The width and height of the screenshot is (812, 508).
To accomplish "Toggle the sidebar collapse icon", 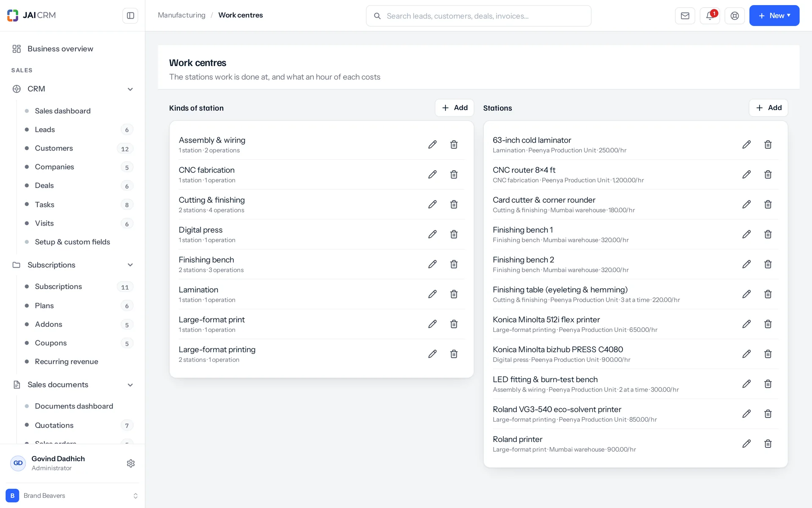I will click(x=130, y=16).
